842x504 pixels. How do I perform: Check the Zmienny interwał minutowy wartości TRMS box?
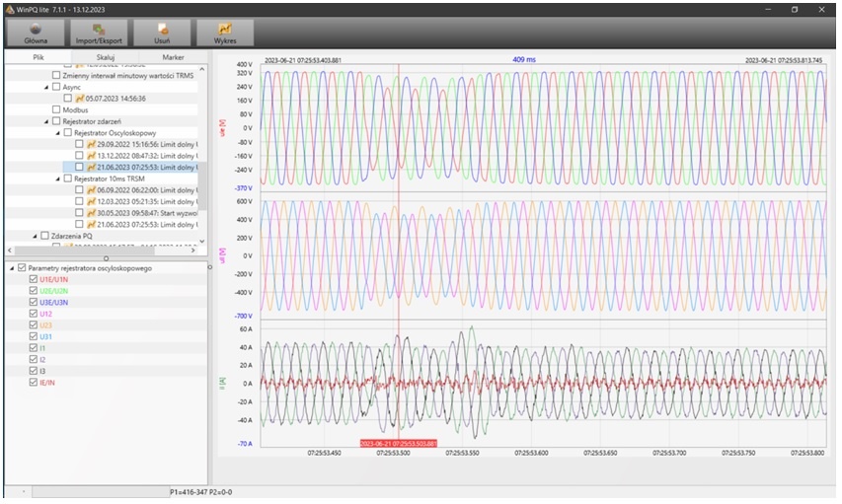(56, 76)
